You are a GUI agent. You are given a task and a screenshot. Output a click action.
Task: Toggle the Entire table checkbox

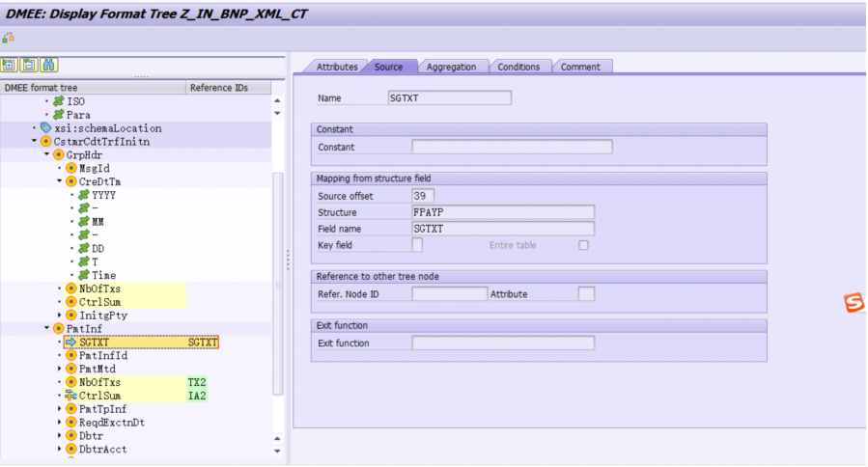pos(583,245)
